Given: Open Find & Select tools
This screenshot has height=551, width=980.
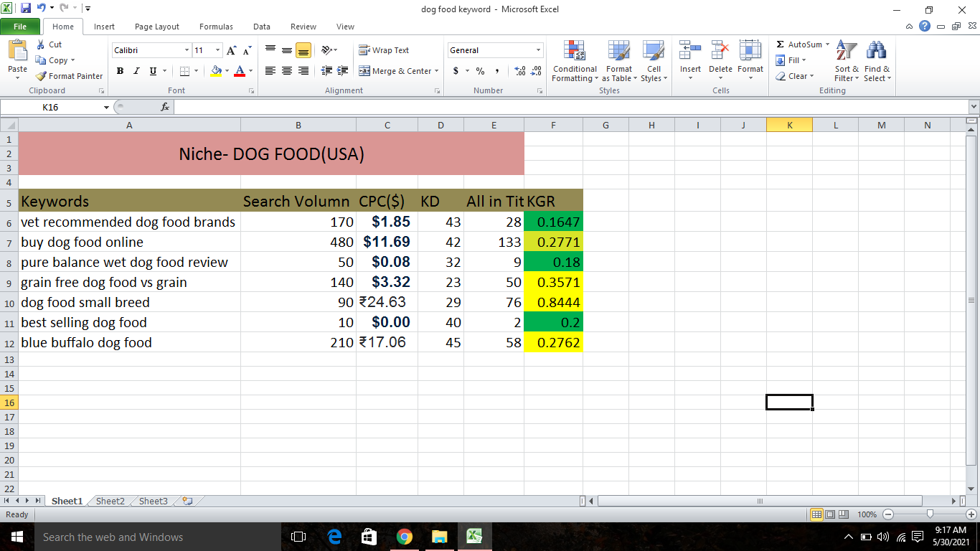Looking at the screenshot, I should [x=876, y=62].
